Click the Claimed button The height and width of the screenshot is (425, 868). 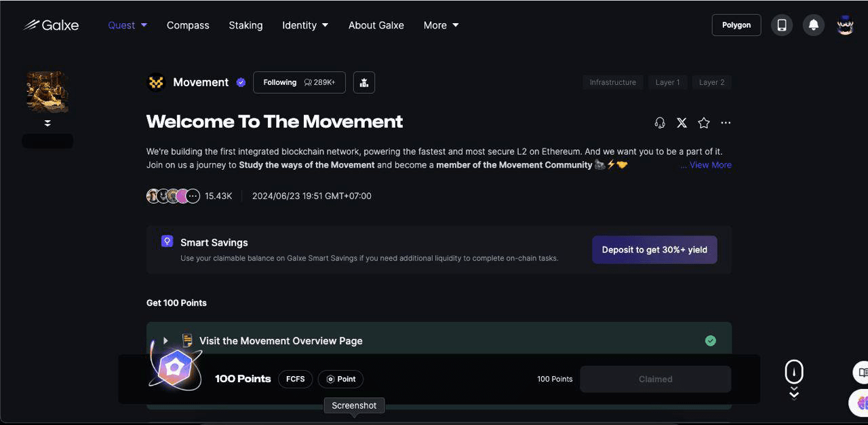pyautogui.click(x=655, y=379)
